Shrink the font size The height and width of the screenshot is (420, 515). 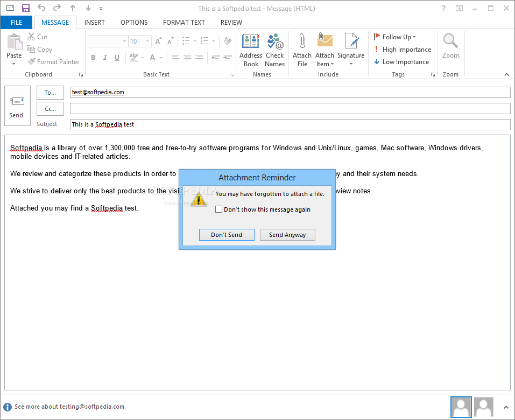click(x=170, y=41)
